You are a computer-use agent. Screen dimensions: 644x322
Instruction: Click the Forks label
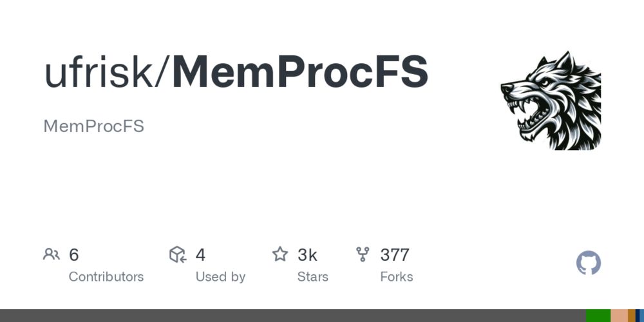pyautogui.click(x=396, y=277)
